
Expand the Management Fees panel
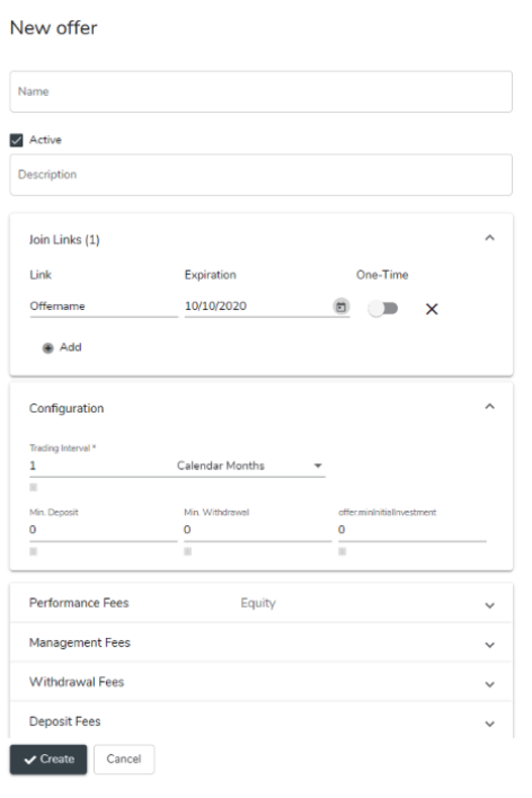490,645
